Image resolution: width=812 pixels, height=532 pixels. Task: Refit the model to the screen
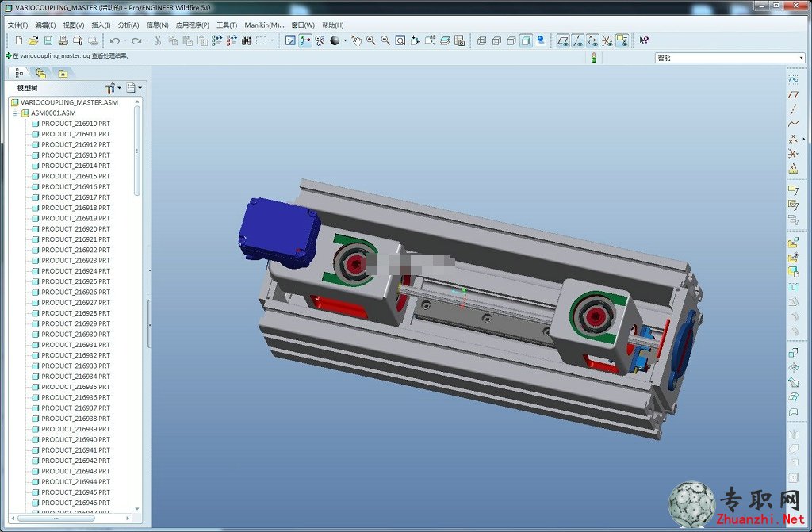pos(400,40)
